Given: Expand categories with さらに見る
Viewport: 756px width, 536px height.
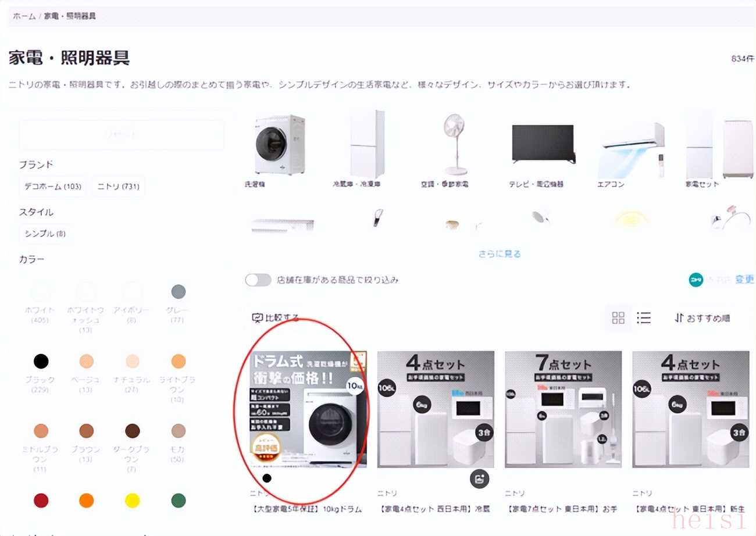Looking at the screenshot, I should [x=500, y=254].
